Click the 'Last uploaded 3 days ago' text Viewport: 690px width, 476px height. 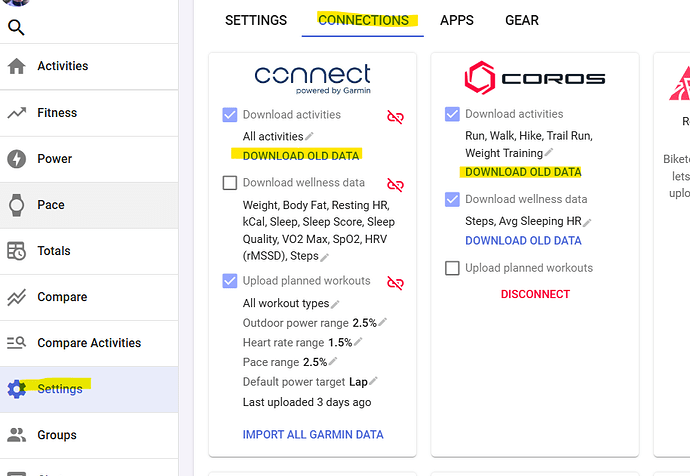coord(307,402)
